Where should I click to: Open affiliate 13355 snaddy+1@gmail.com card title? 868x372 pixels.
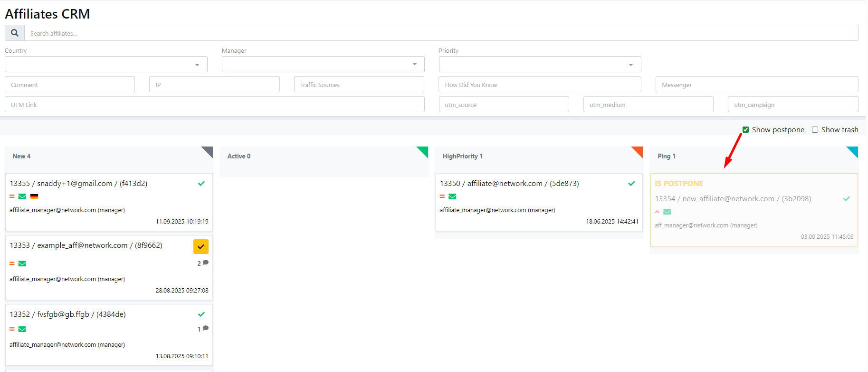tap(78, 184)
